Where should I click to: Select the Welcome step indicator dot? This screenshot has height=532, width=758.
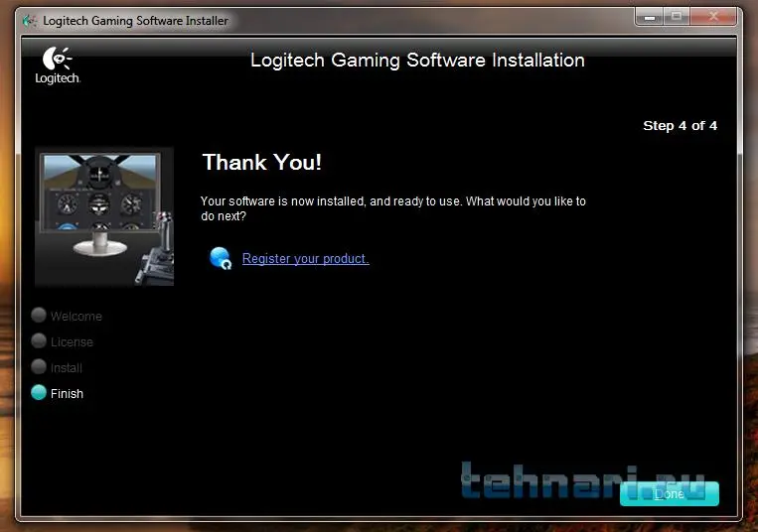[x=39, y=316]
